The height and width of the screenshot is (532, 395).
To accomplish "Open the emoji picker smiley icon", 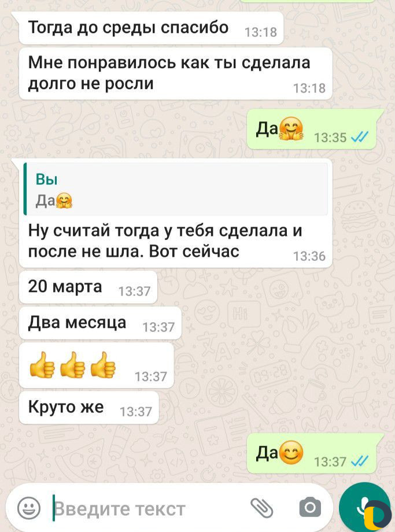I will (29, 508).
